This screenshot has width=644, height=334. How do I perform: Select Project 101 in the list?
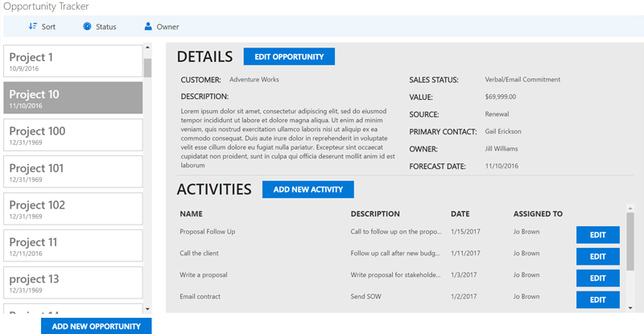pos(73,171)
